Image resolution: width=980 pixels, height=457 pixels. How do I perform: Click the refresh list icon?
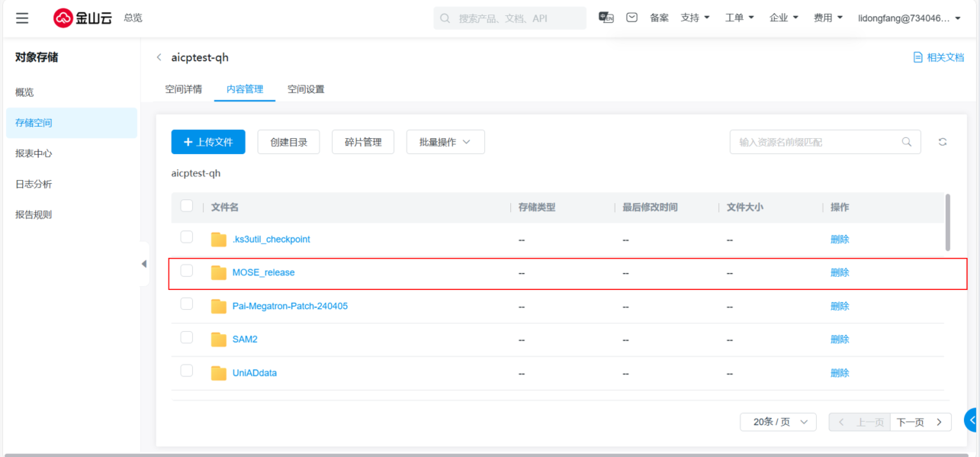[943, 142]
